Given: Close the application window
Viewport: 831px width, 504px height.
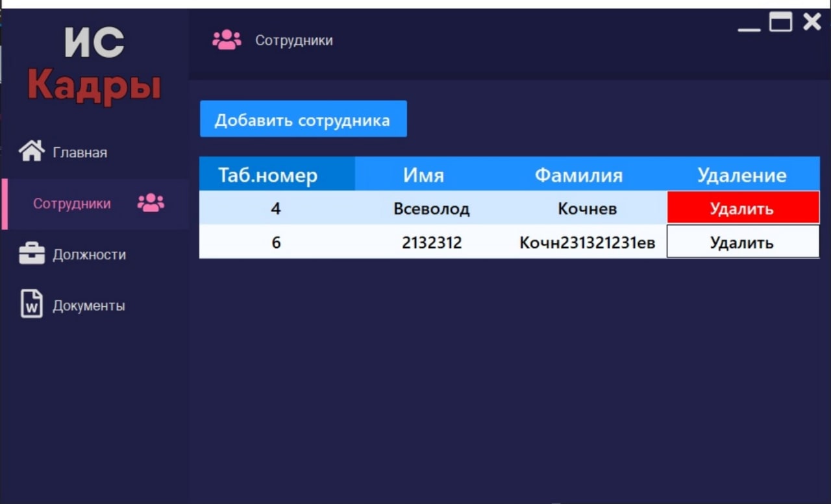Looking at the screenshot, I should tap(812, 22).
